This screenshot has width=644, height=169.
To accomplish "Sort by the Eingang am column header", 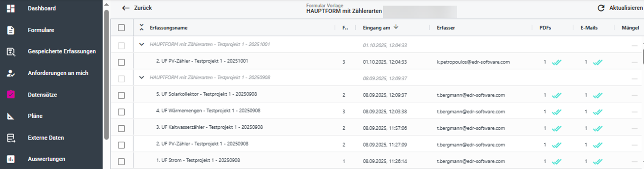I will 376,28.
